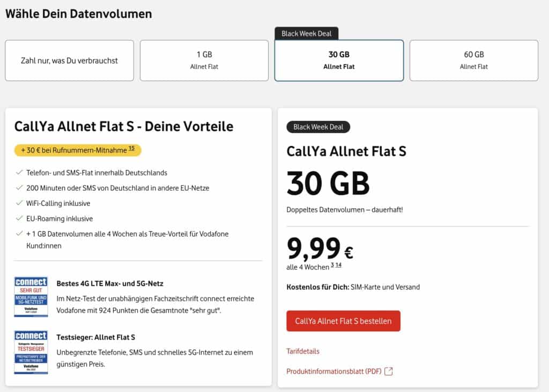The height and width of the screenshot is (392, 549).
Task: Click the 'Black Week Deal' tab label above 30 GB
Action: (x=307, y=33)
